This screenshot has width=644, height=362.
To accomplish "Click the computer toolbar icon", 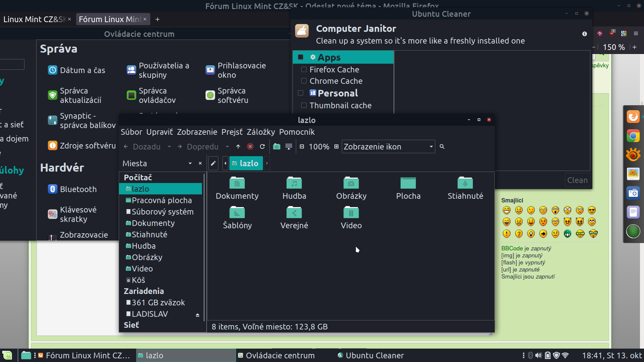I will [288, 146].
